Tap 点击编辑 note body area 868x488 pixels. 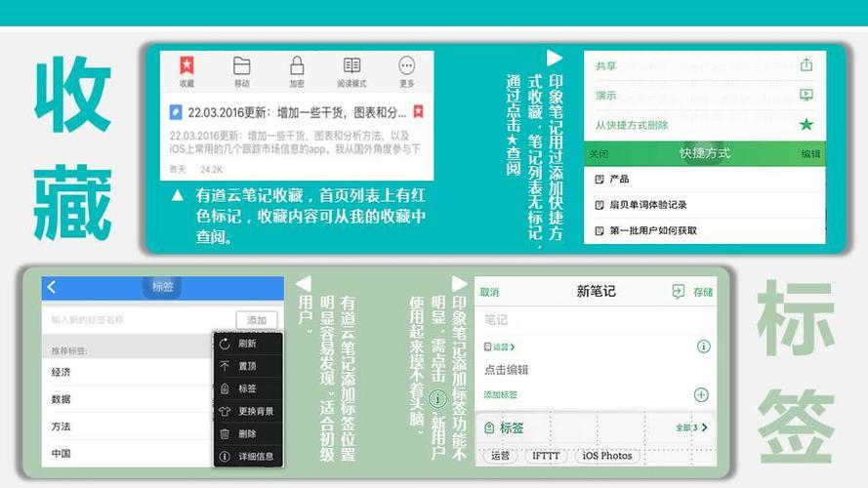506,370
